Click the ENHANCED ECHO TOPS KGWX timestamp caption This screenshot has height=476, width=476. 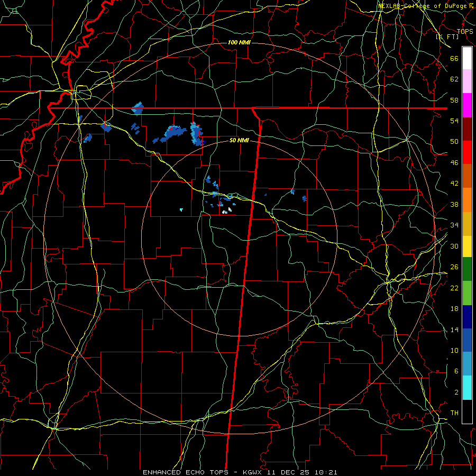click(240, 472)
